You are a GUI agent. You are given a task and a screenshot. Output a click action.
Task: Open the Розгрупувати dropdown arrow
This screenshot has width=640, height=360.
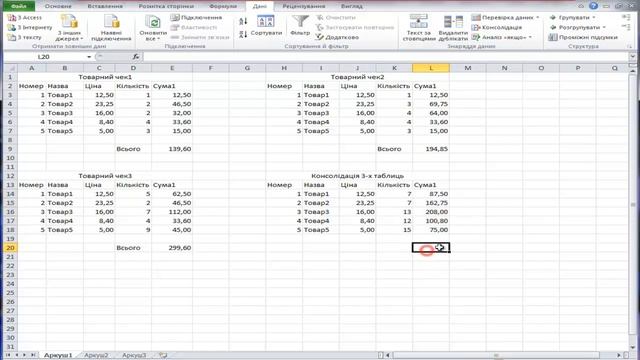pyautogui.click(x=604, y=27)
